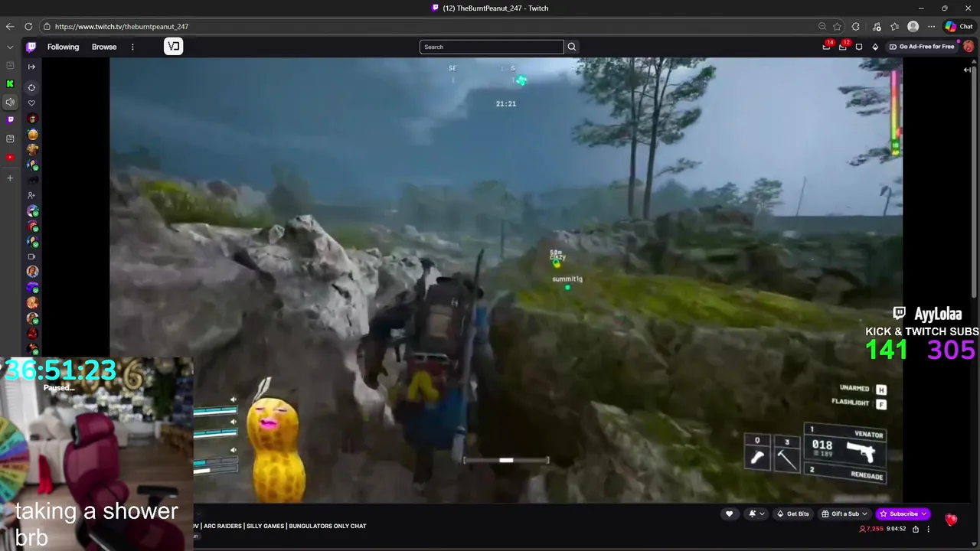Toggle the follow heart button below the stream

coord(730,514)
